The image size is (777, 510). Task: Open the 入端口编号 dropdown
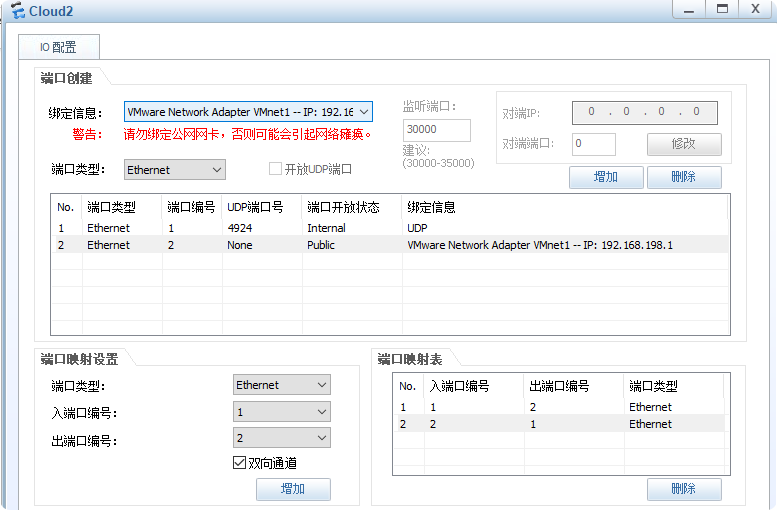[x=281, y=412]
